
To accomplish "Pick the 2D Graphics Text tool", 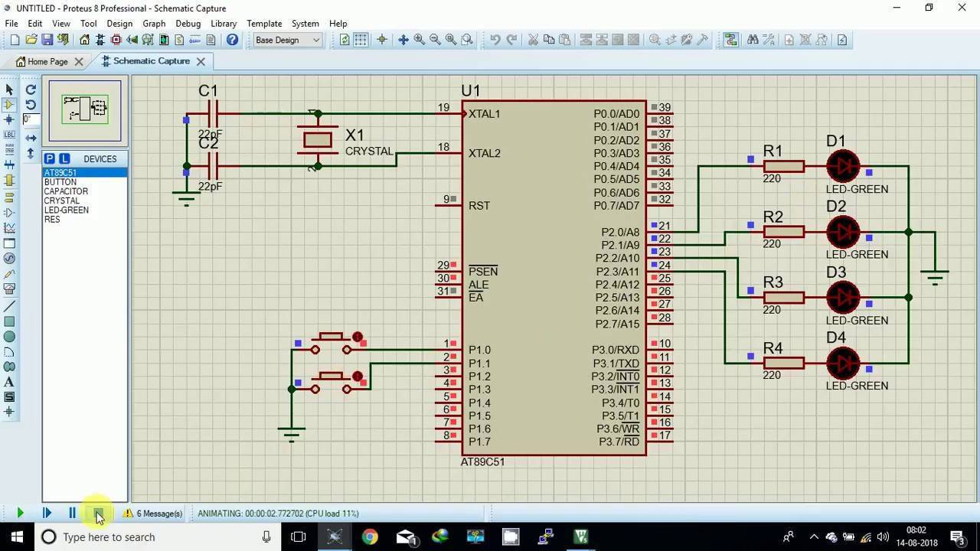I will [9, 382].
